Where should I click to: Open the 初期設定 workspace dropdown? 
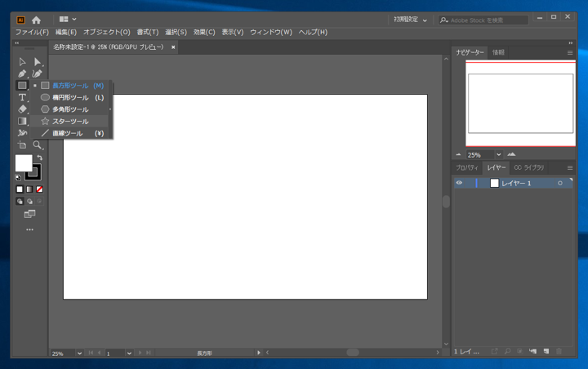pos(410,20)
